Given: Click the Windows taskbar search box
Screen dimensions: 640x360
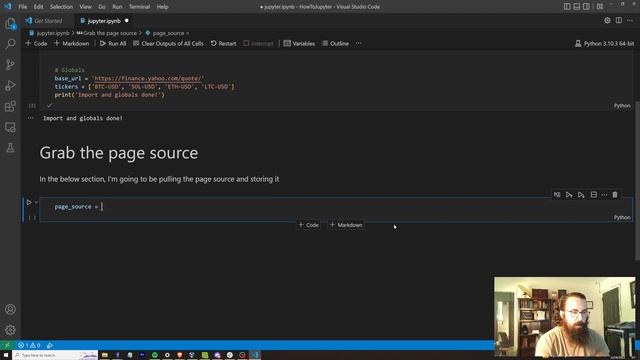Looking at the screenshot, I should (55, 355).
